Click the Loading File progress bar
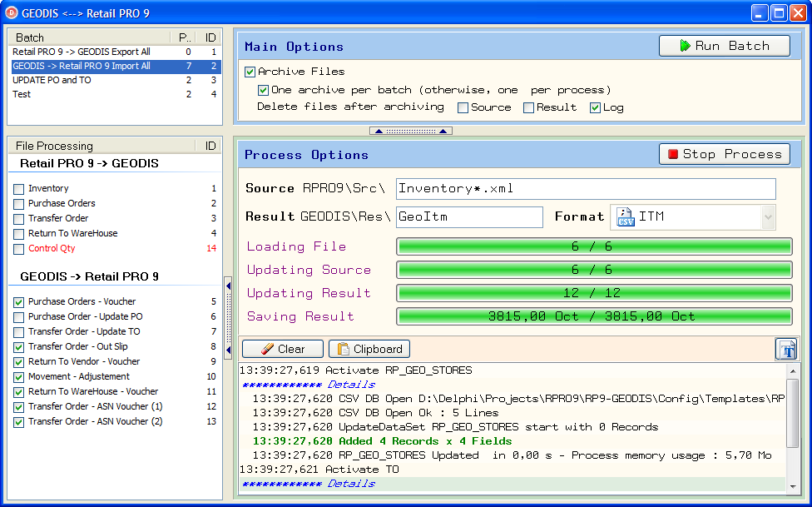 592,246
